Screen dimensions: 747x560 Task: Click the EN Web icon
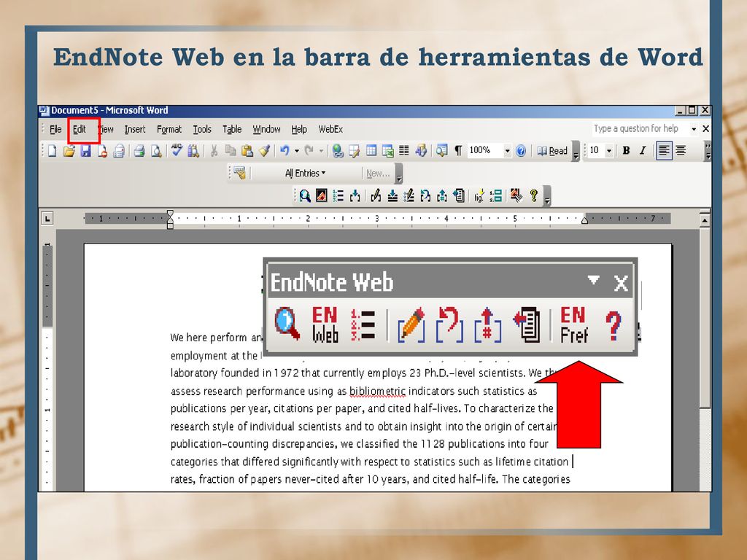point(325,324)
